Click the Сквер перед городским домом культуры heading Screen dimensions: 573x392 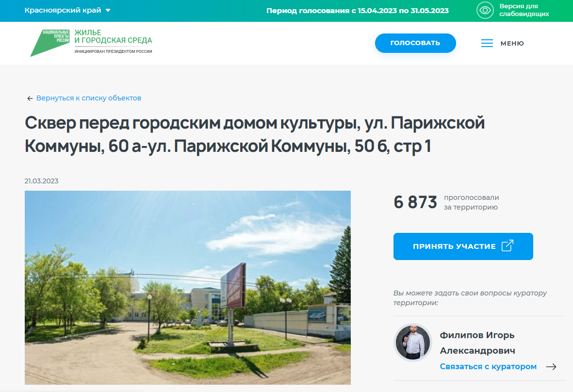pyautogui.click(x=255, y=134)
